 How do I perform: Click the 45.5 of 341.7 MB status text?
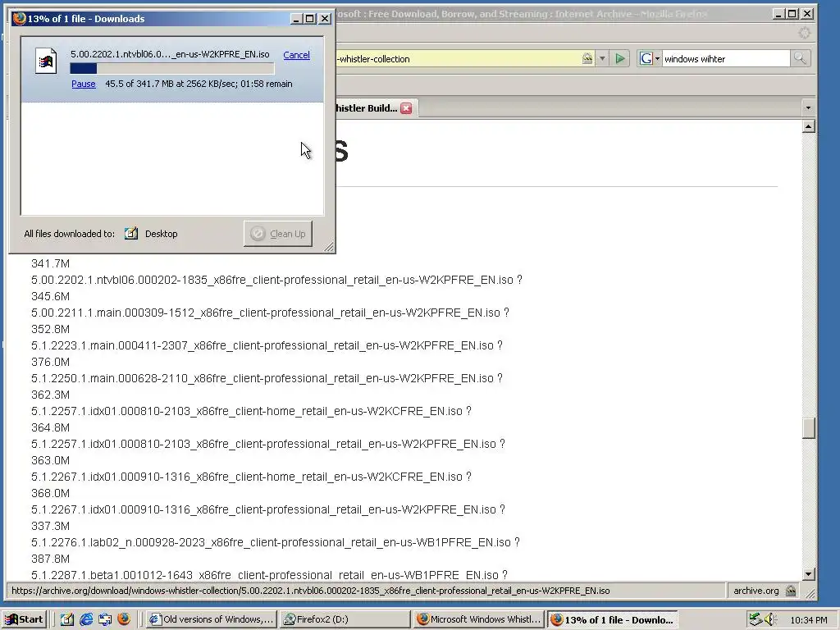pos(199,84)
